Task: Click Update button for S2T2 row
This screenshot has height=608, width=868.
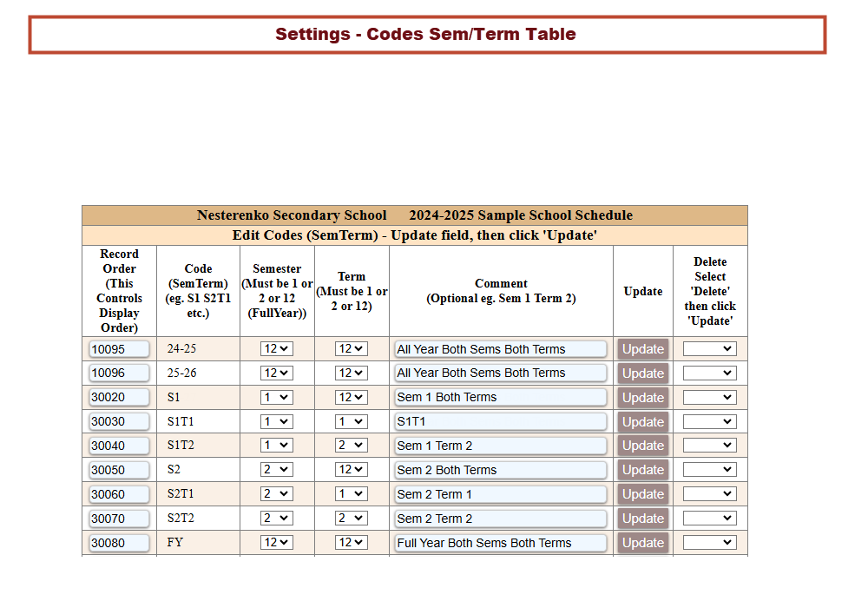Action: 643,519
